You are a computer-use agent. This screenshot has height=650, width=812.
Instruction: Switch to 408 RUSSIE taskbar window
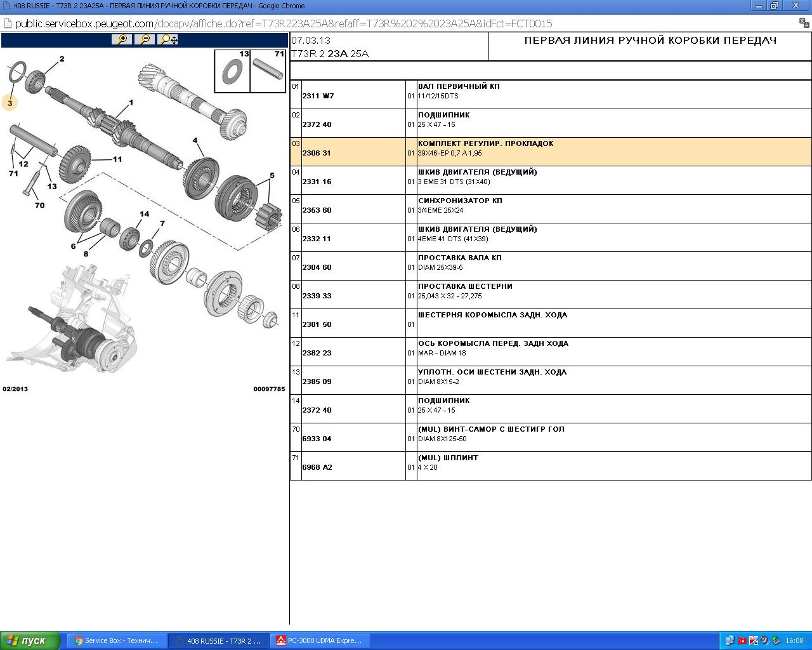pyautogui.click(x=218, y=640)
